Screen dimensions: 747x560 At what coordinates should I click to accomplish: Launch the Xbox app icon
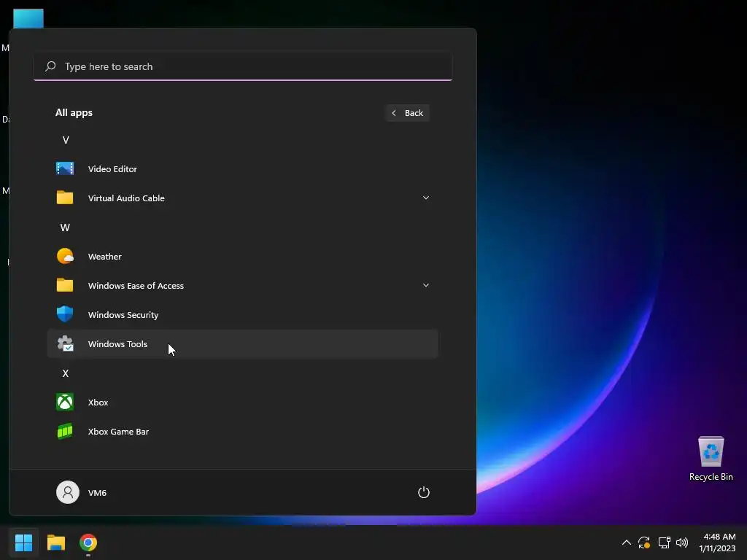(x=65, y=402)
